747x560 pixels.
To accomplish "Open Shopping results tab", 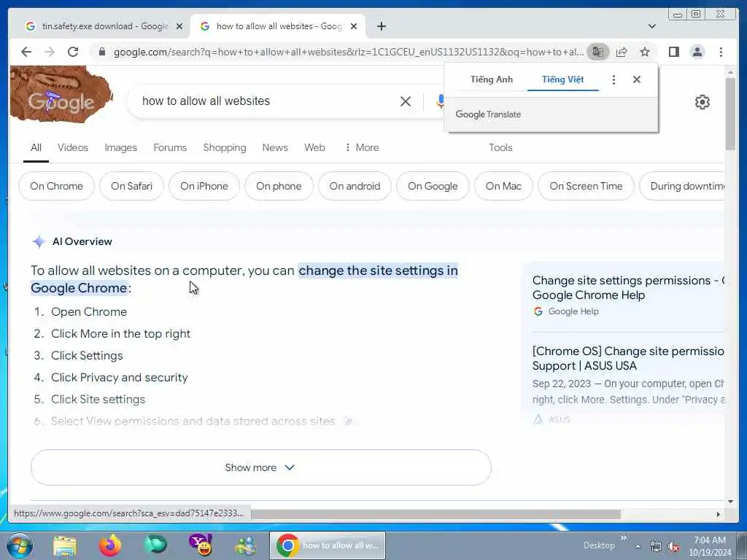I will [x=225, y=147].
